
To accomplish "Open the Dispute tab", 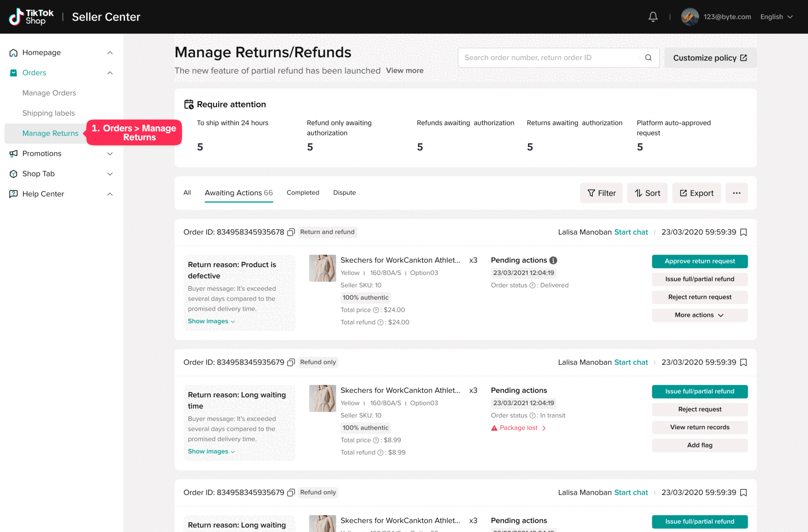I will pyautogui.click(x=344, y=193).
